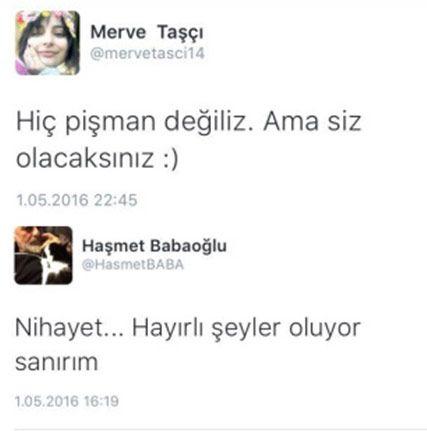Click the 1.05.2016 date beside 16:19
The image size is (427, 431).
[47, 401]
